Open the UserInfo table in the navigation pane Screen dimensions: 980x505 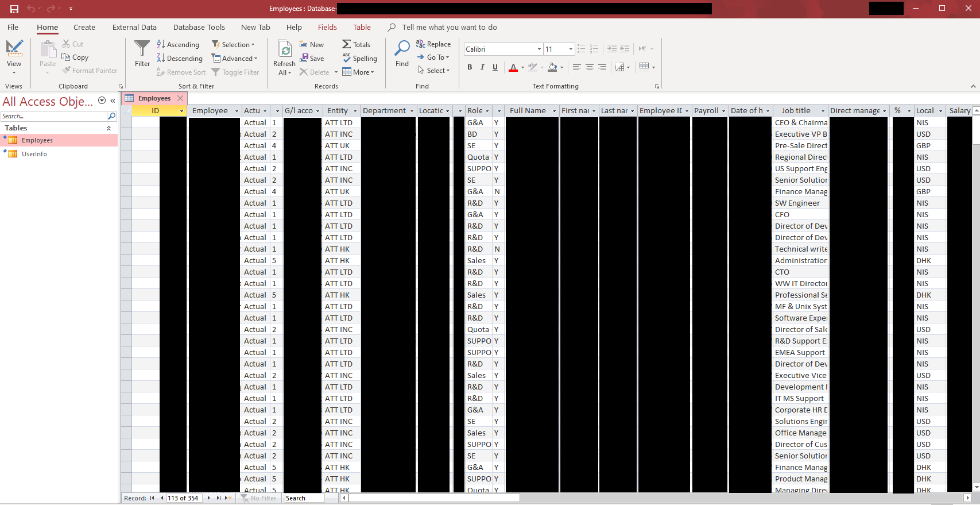(34, 154)
